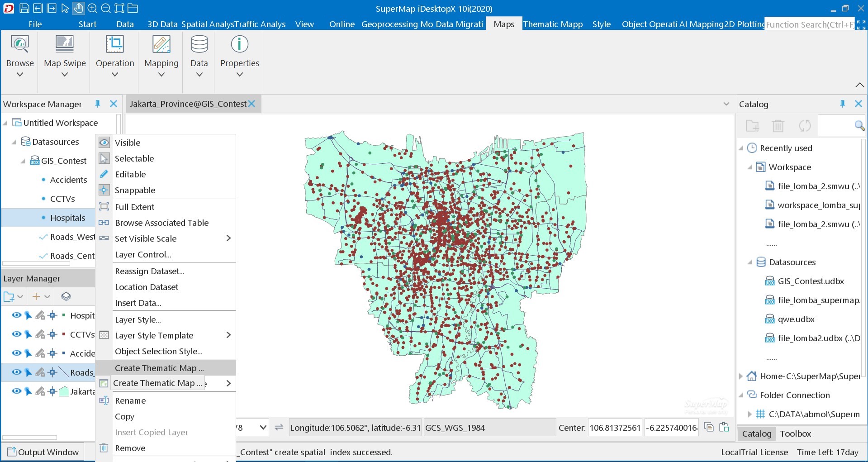Viewport: 868px width, 462px height.
Task: Click the Map Swipe ribbon icon
Action: pos(65,44)
